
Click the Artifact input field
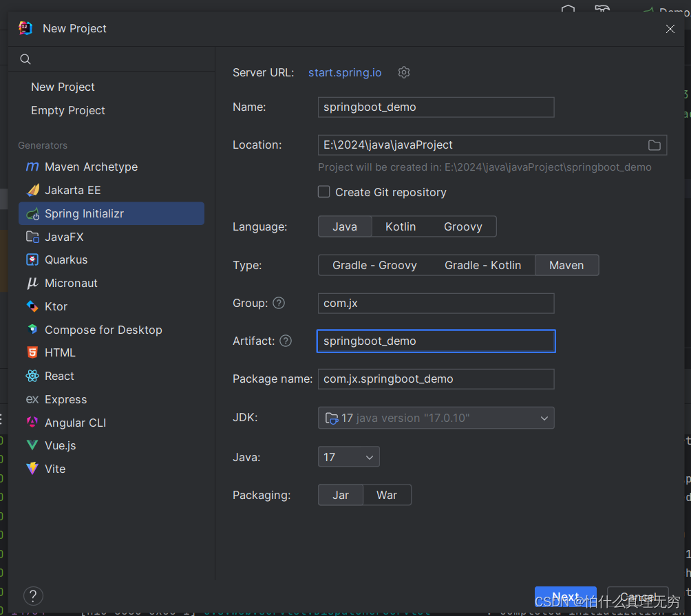click(x=436, y=341)
